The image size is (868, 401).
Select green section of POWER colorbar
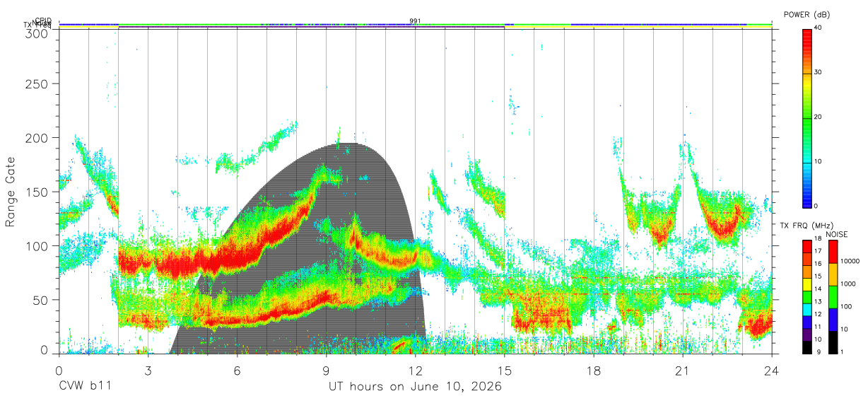tap(807, 118)
